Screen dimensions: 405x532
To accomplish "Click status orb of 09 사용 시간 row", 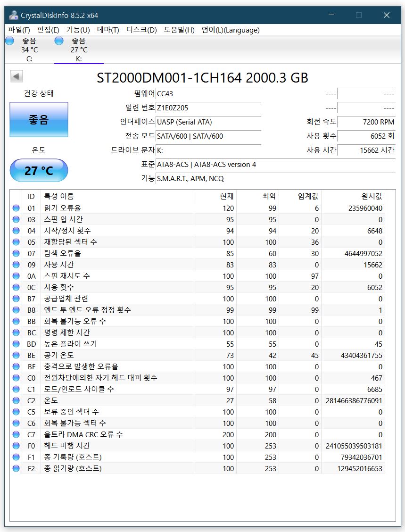I will 16,265.
